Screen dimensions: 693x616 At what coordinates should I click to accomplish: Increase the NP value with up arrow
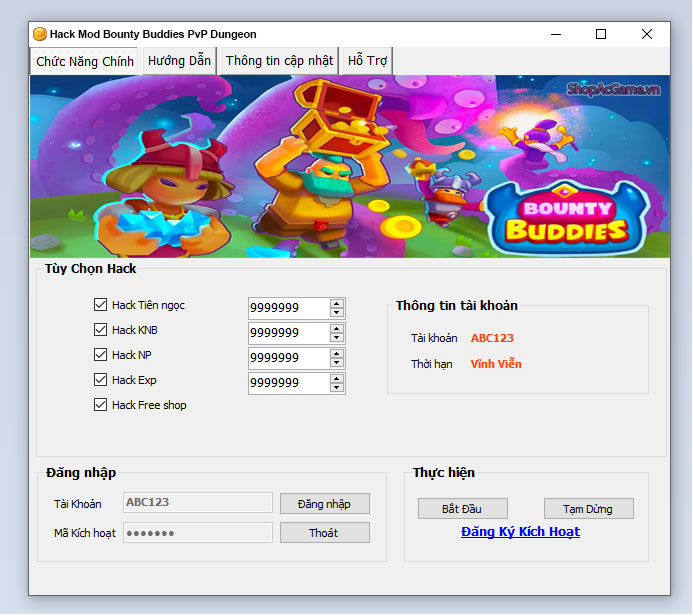click(x=337, y=354)
